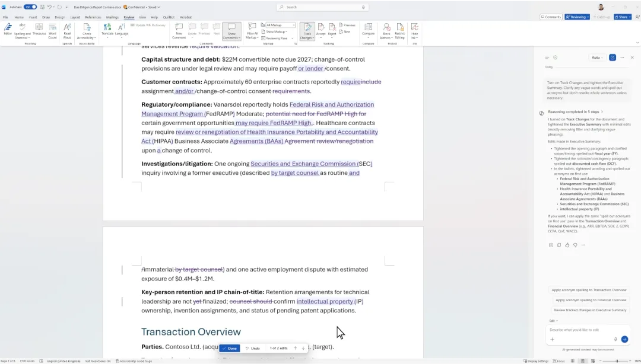Click Review tracked changes in Executive Summary
Image resolution: width=641 pixels, height=364 pixels.
[590, 310]
